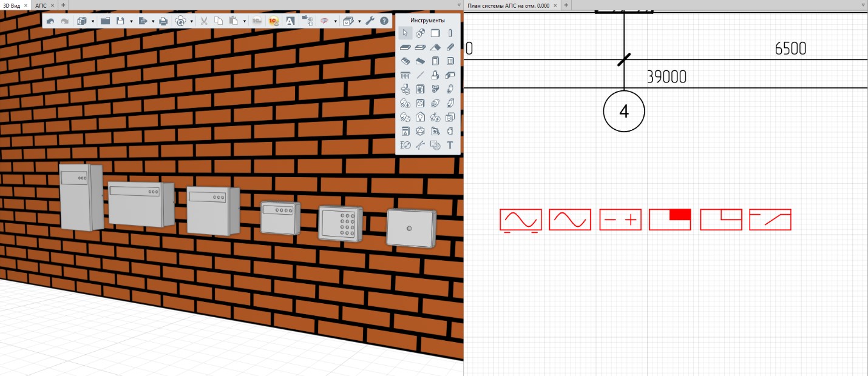Pick the Hatch fill tool

coord(435,145)
